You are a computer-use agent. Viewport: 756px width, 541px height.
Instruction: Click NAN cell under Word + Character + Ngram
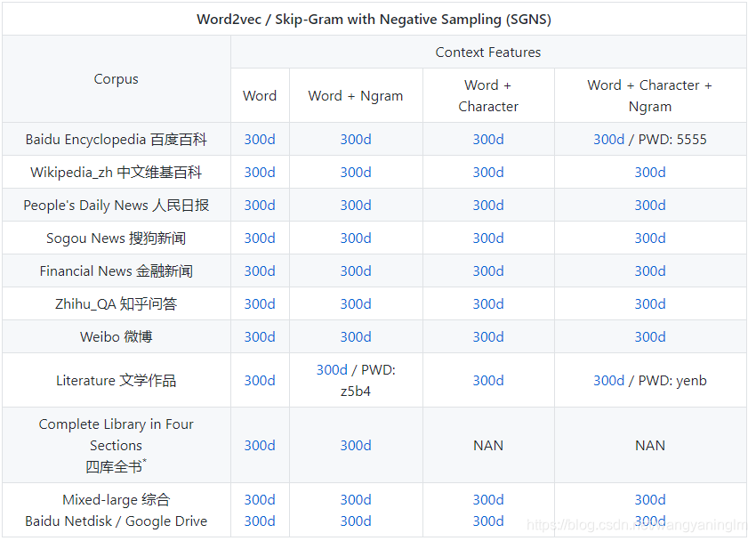pos(650,445)
